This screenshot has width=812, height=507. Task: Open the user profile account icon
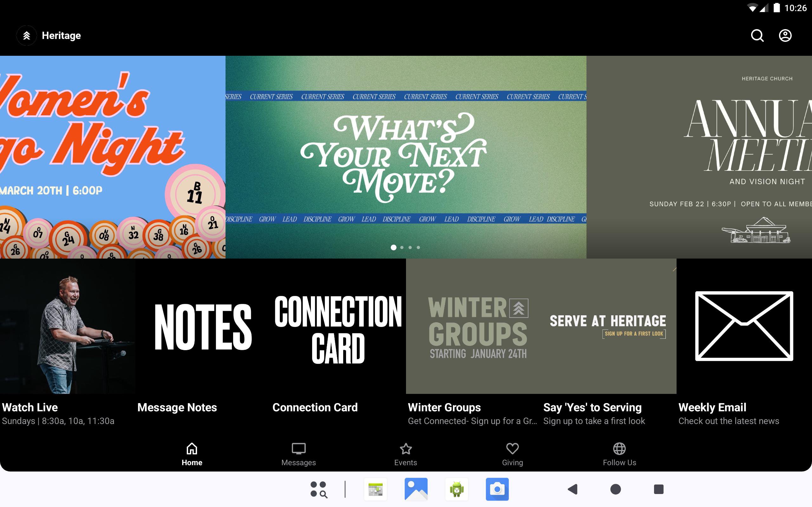(785, 35)
